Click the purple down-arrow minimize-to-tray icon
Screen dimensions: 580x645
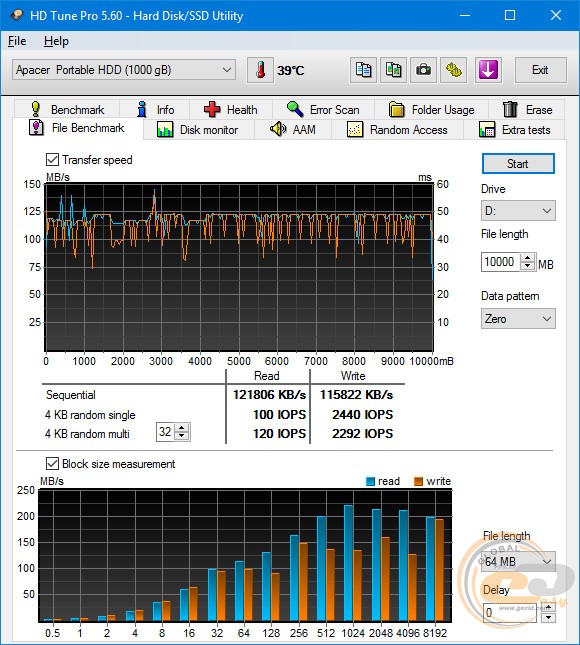coord(488,70)
